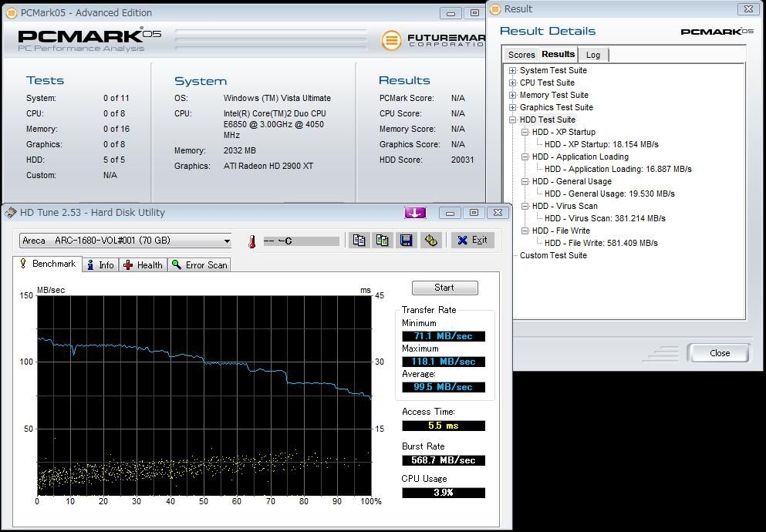This screenshot has width=766, height=532.
Task: Open the Areca ARC-1680 drive dropdown
Action: (126, 241)
